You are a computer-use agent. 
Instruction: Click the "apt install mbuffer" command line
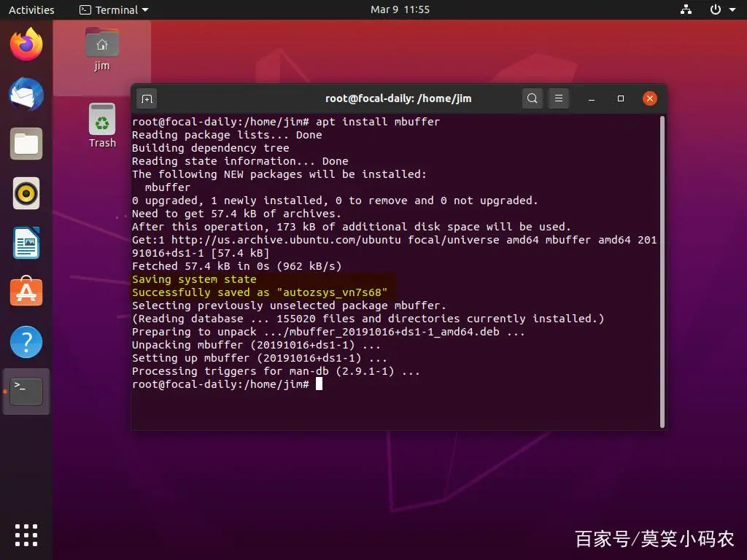378,122
